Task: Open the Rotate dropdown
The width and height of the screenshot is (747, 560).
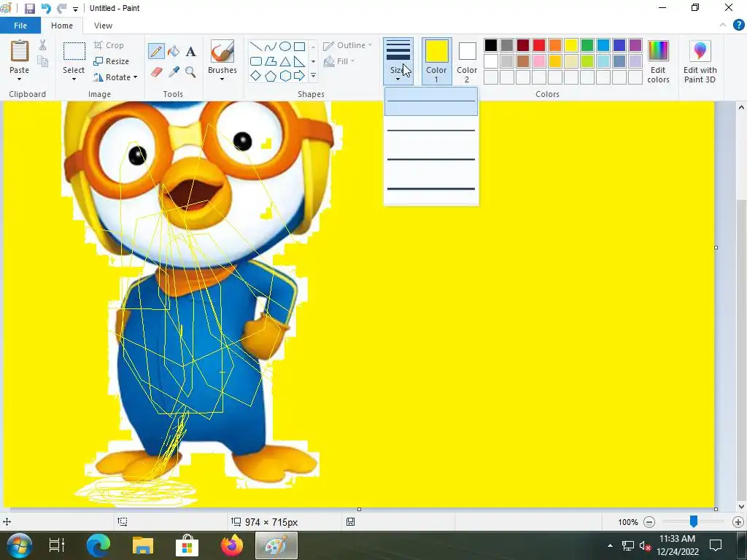Action: [116, 77]
